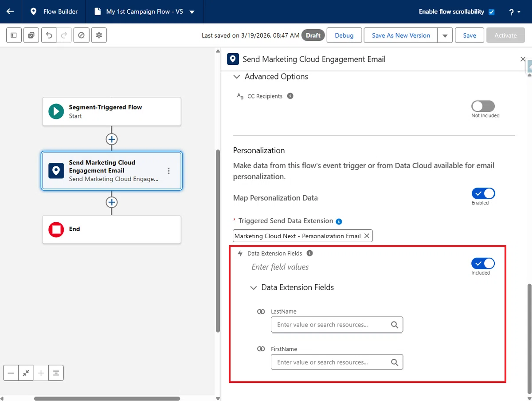
Task: Click the Activate button
Action: (505, 35)
